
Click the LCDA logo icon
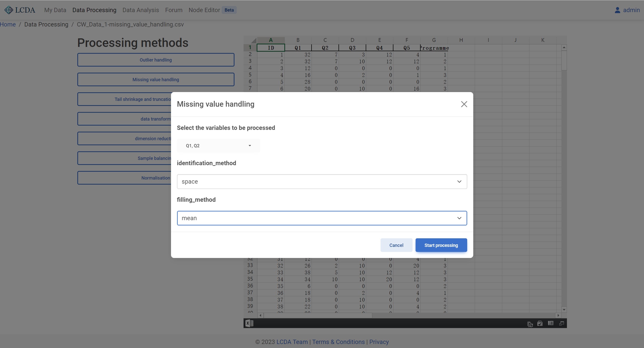click(9, 10)
